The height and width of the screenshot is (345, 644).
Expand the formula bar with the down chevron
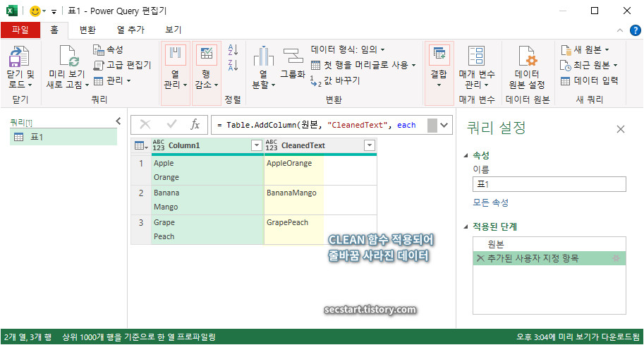point(444,126)
